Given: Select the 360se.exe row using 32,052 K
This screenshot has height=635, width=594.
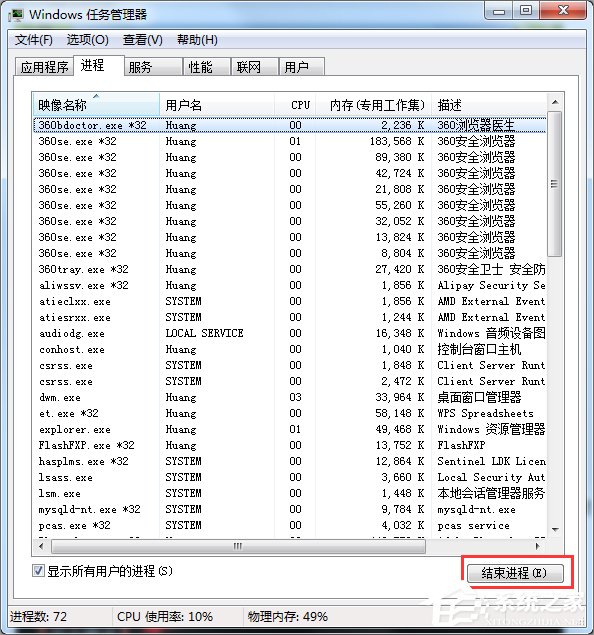Looking at the screenshot, I should [290, 221].
